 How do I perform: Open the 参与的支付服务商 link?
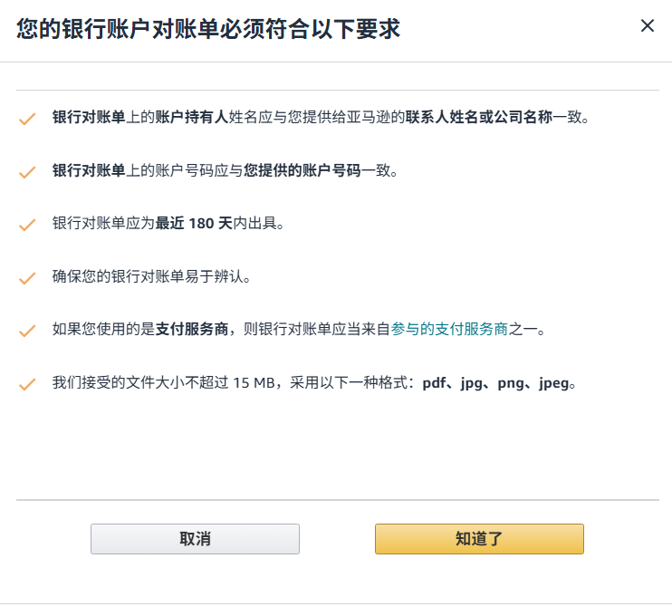[x=449, y=330]
